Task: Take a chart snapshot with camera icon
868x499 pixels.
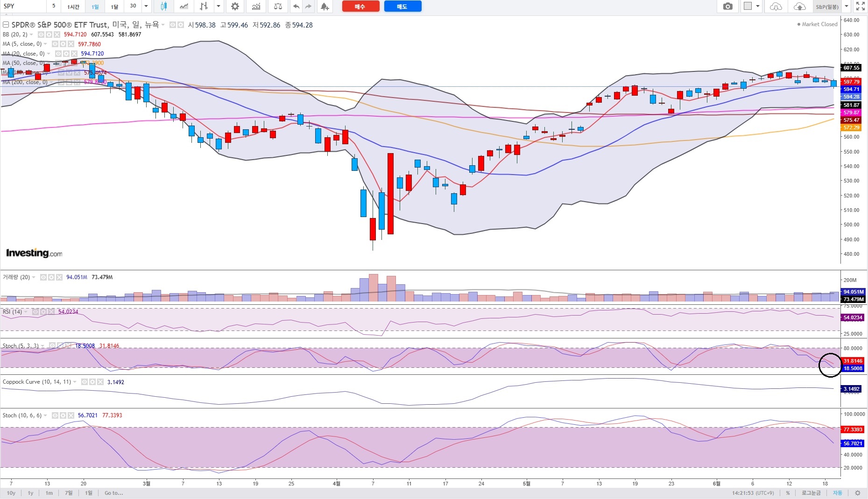Action: 727,7
